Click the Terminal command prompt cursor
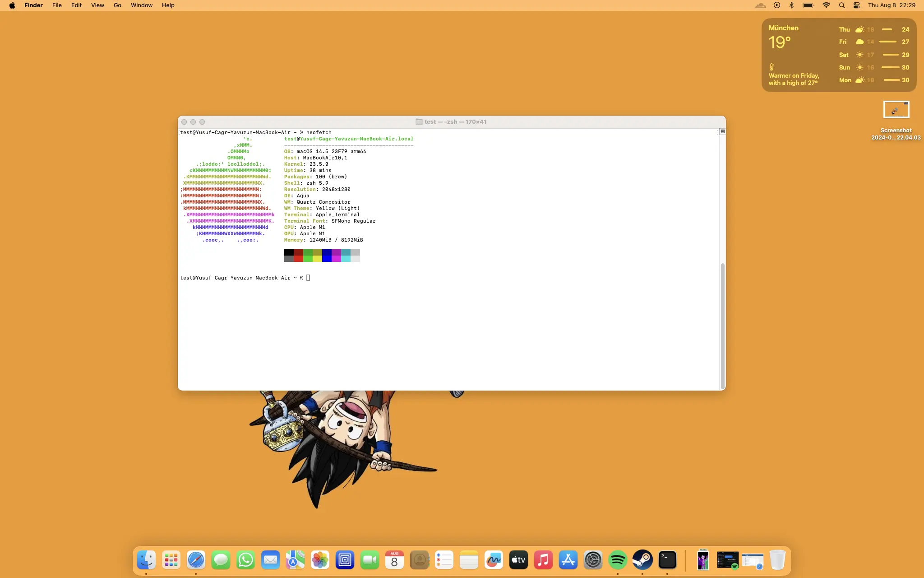 [x=308, y=278]
